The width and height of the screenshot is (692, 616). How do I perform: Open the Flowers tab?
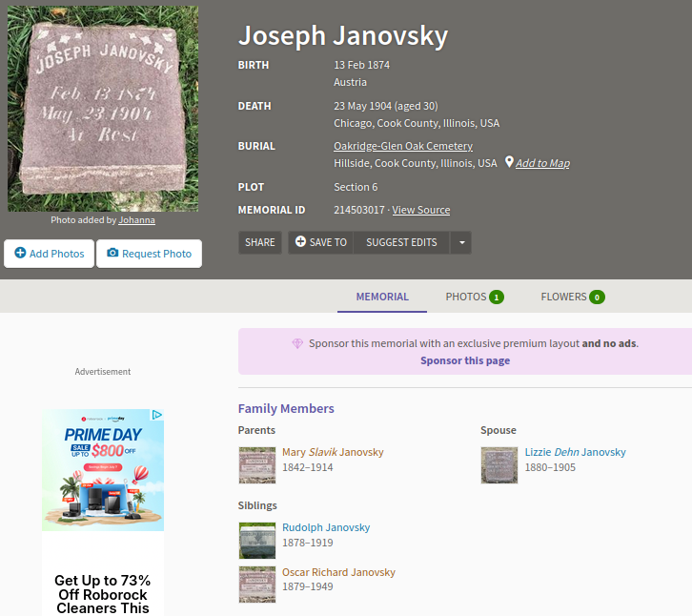click(572, 297)
